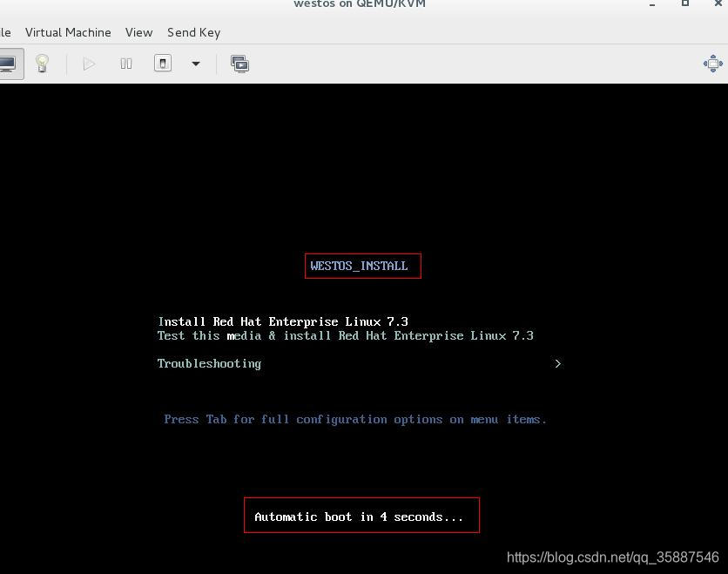This screenshot has width=728, height=574.
Task: Open the partially hidden File menu
Action: click(5, 32)
